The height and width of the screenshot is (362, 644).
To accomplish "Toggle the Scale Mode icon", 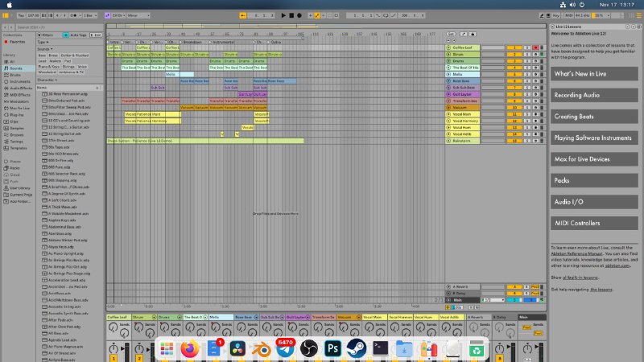I will coord(107,15).
